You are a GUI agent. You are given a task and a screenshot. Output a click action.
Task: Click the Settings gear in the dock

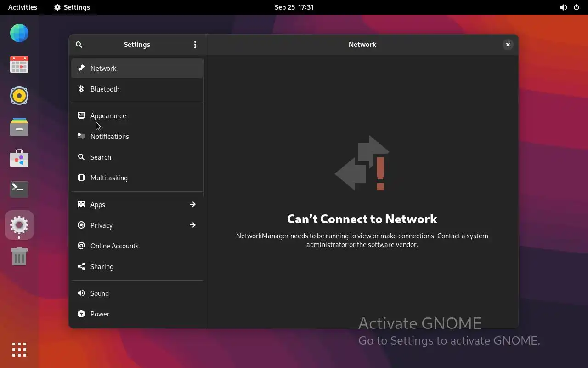[x=19, y=225]
